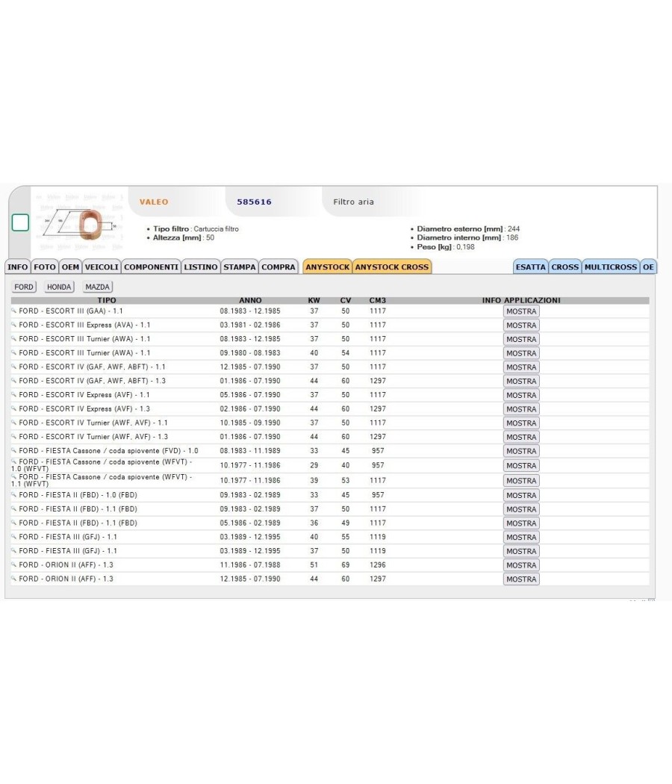672x784 pixels.
Task: Click the VALEO brand name
Action: click(x=154, y=202)
